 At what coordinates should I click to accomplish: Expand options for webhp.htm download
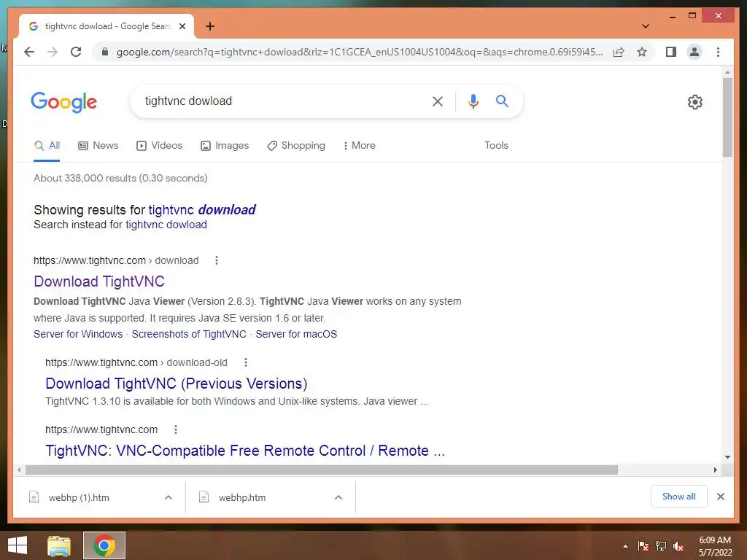tap(338, 497)
